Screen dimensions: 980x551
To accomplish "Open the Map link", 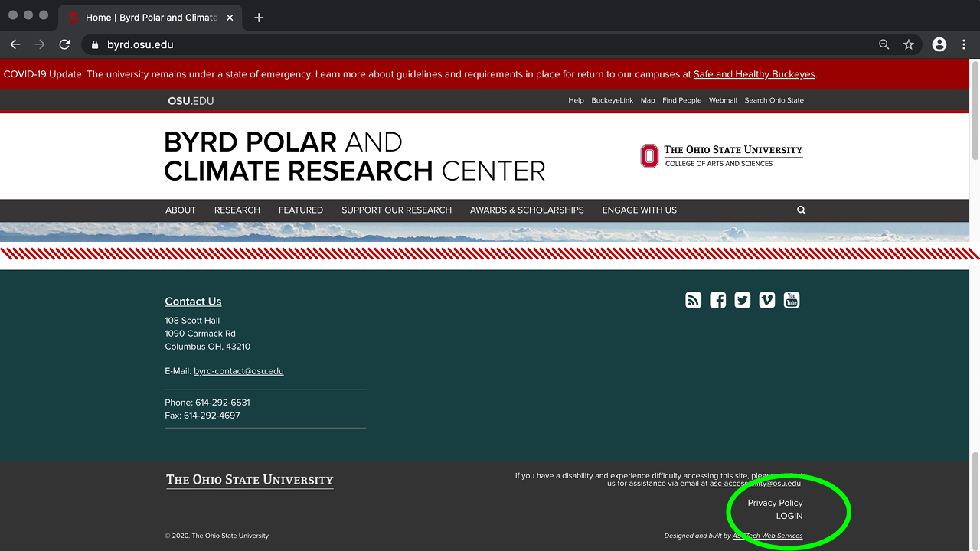I will coord(648,100).
